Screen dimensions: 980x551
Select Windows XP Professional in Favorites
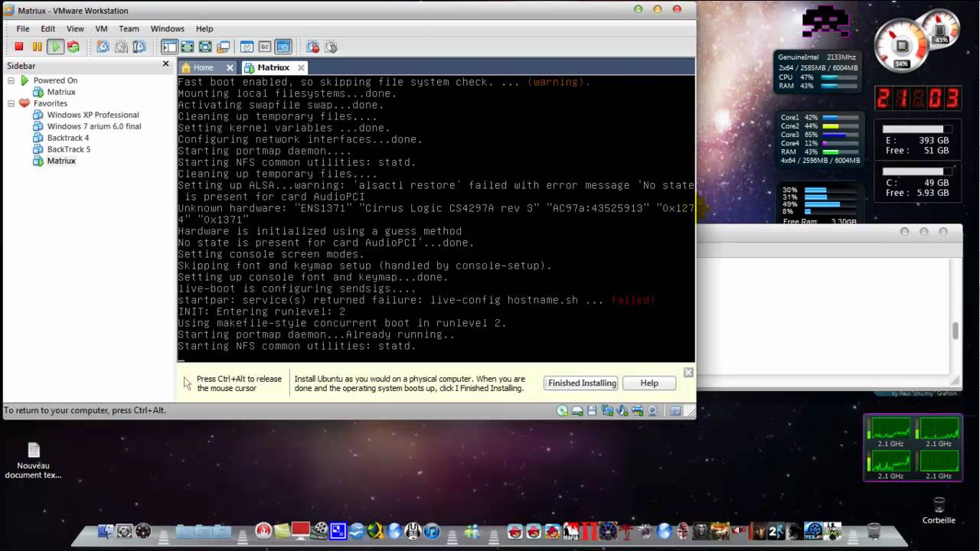(x=93, y=115)
